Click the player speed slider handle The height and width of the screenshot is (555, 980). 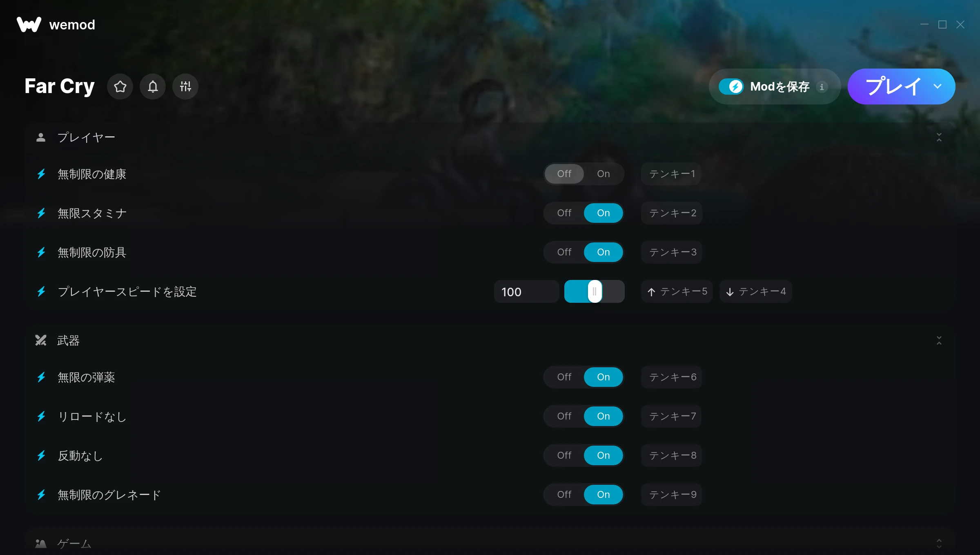[595, 291]
